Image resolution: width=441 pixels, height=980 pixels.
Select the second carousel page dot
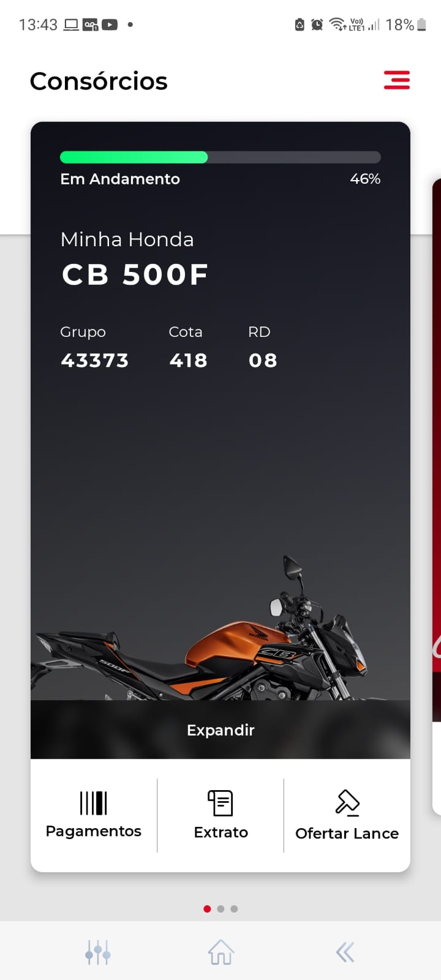click(x=221, y=909)
